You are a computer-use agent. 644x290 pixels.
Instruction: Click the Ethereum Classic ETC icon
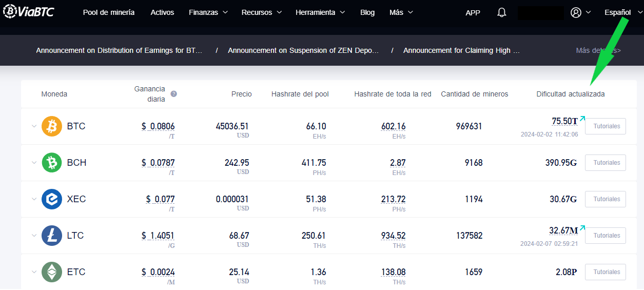[52, 272]
